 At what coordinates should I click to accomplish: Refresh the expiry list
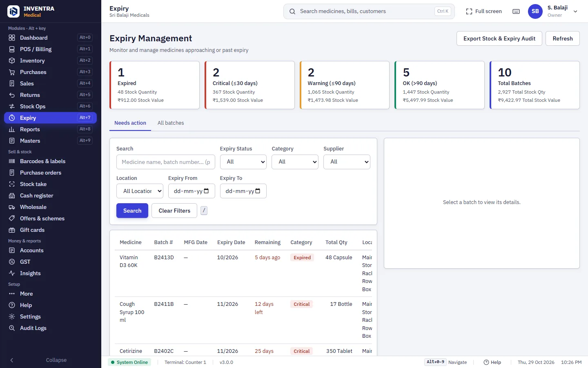point(563,38)
